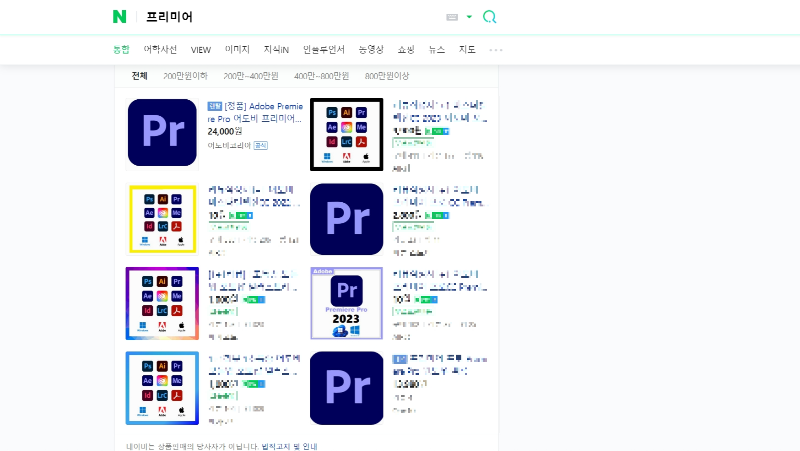Open the Premiere Pro 2023 thumbnail

tap(346, 304)
